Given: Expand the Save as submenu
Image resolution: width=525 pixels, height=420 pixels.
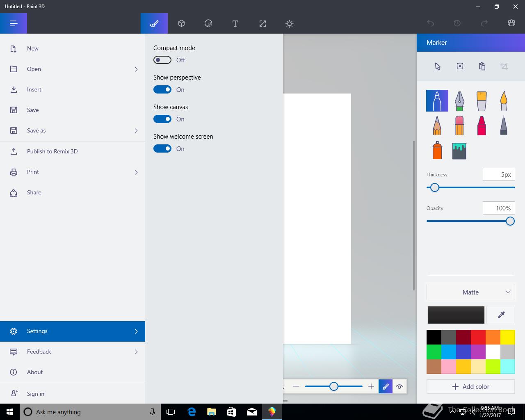Looking at the screenshot, I should (136, 130).
